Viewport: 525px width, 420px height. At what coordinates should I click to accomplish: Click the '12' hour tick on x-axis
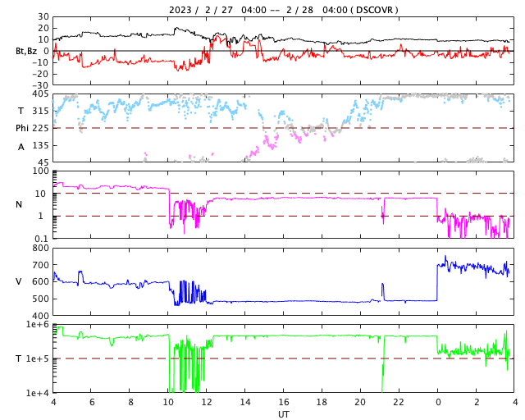point(207,402)
